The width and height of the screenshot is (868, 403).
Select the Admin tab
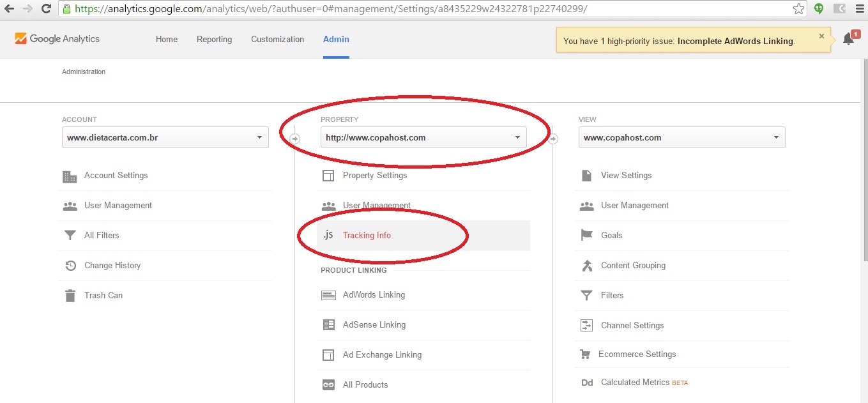click(336, 39)
